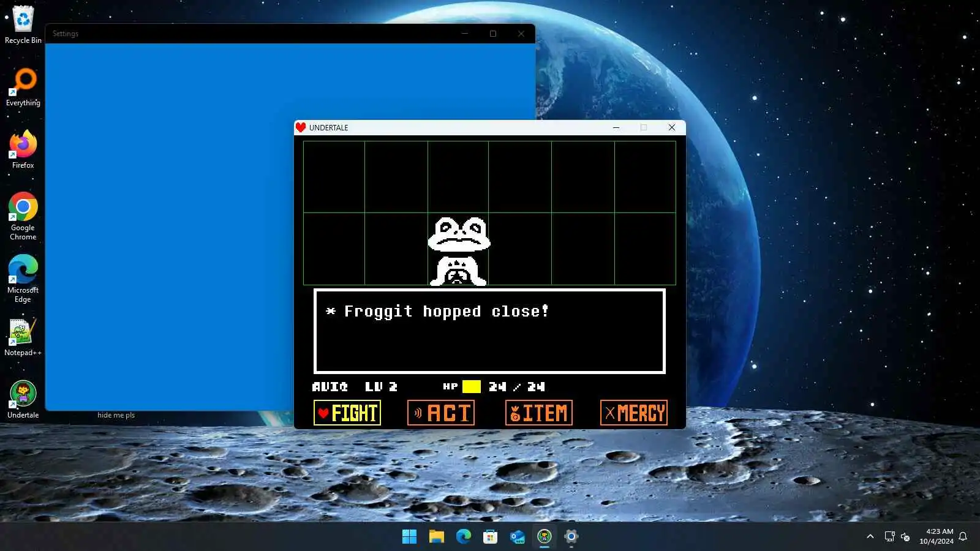The image size is (980, 551).
Task: Maximize the Settings window
Action: (x=493, y=34)
